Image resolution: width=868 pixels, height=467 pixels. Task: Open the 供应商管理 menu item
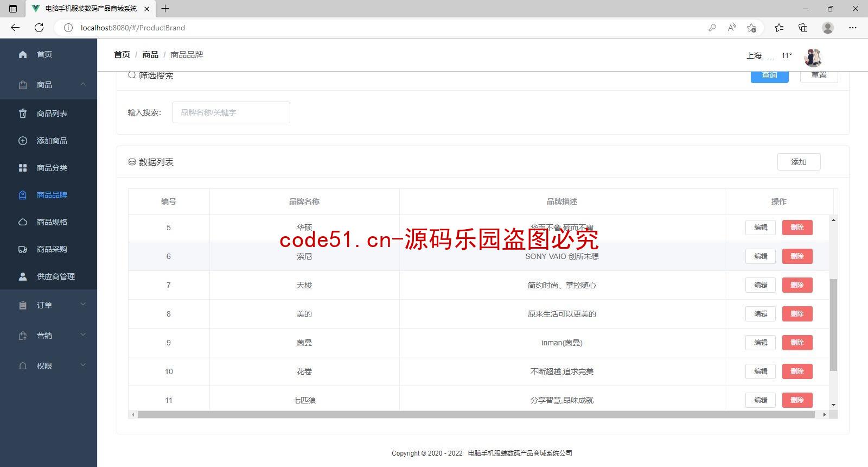point(48,276)
